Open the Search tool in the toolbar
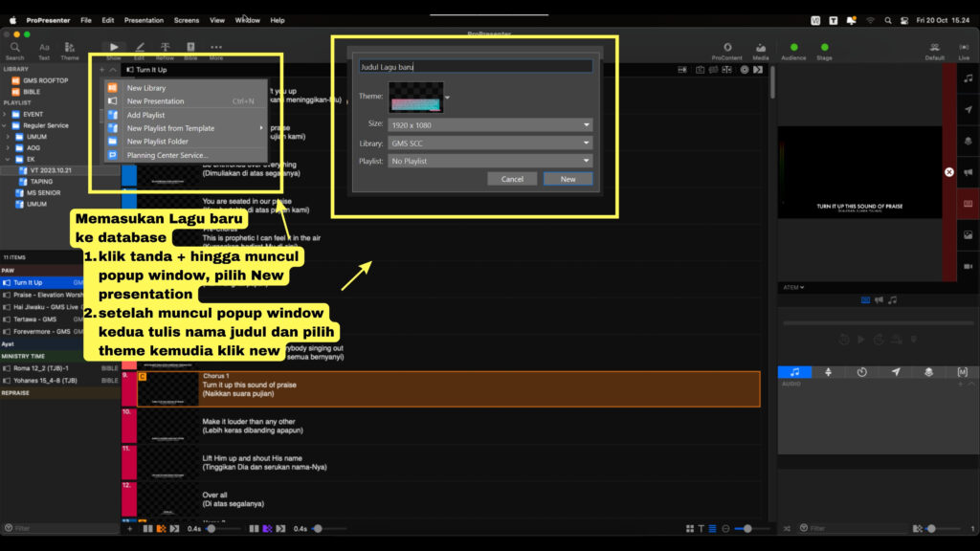 pos(15,51)
